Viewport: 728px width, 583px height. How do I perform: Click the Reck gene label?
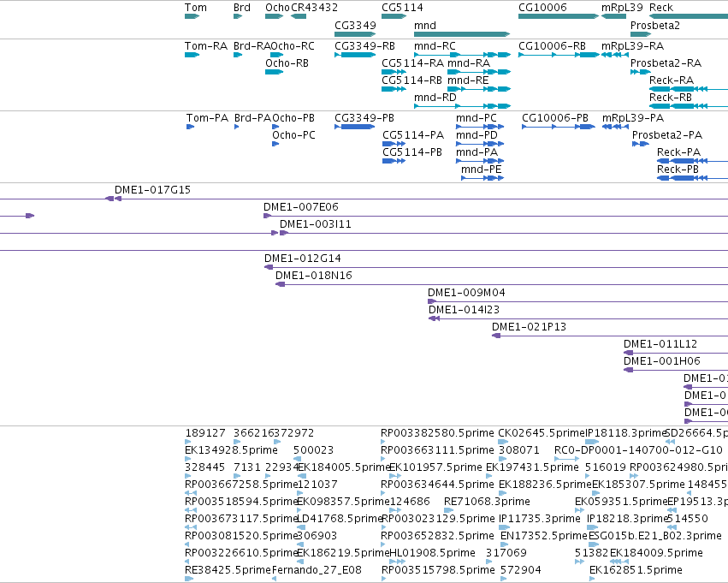(x=661, y=8)
